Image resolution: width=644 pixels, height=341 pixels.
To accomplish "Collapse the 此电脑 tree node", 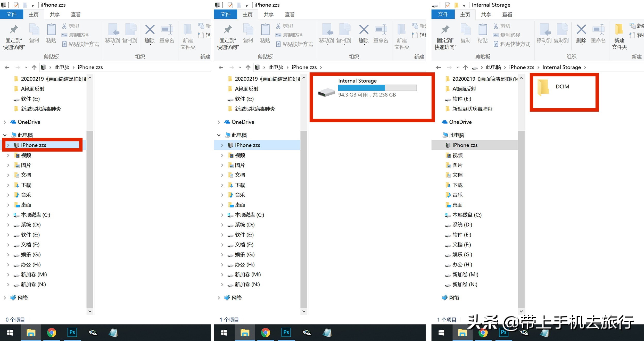I will pos(5,135).
